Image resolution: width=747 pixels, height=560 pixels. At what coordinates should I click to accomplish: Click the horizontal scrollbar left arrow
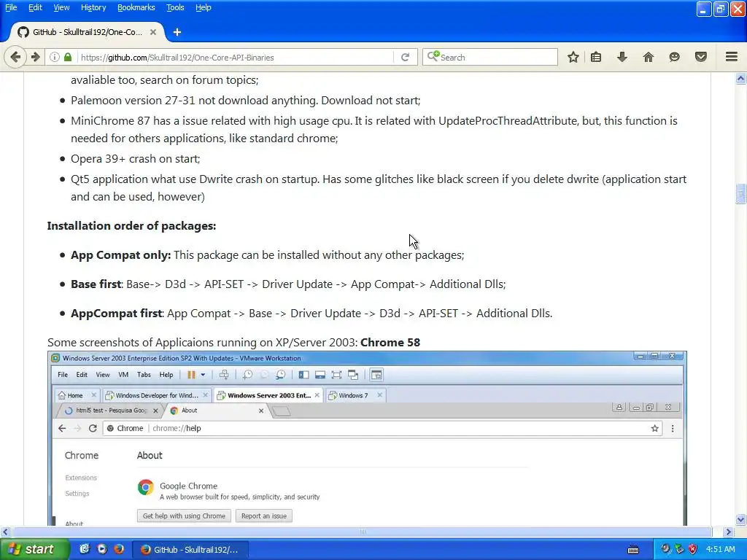pos(5,532)
